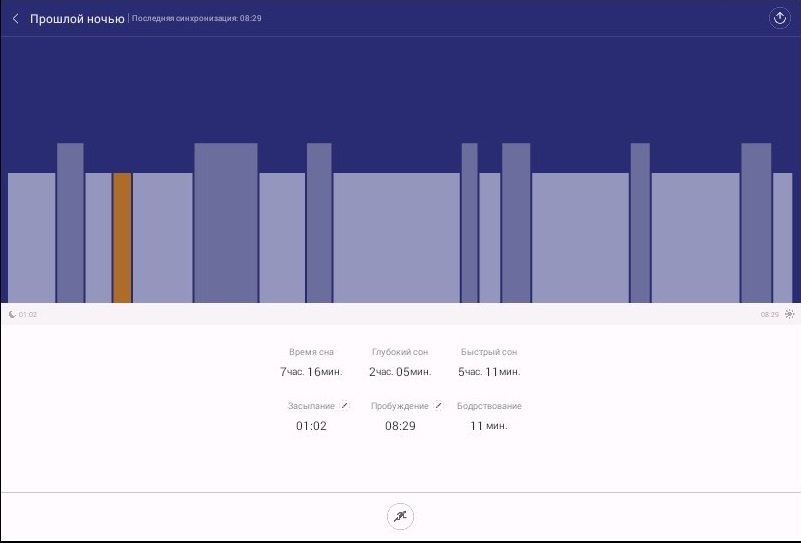Tap the 08:29 end label below the chart
This screenshot has height=543, width=801.
(769, 315)
